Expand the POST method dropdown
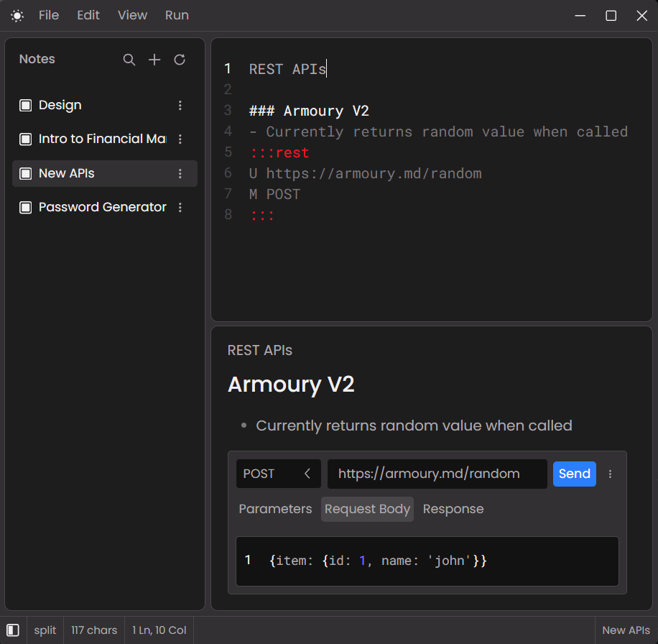This screenshot has height=644, width=658. coord(278,474)
